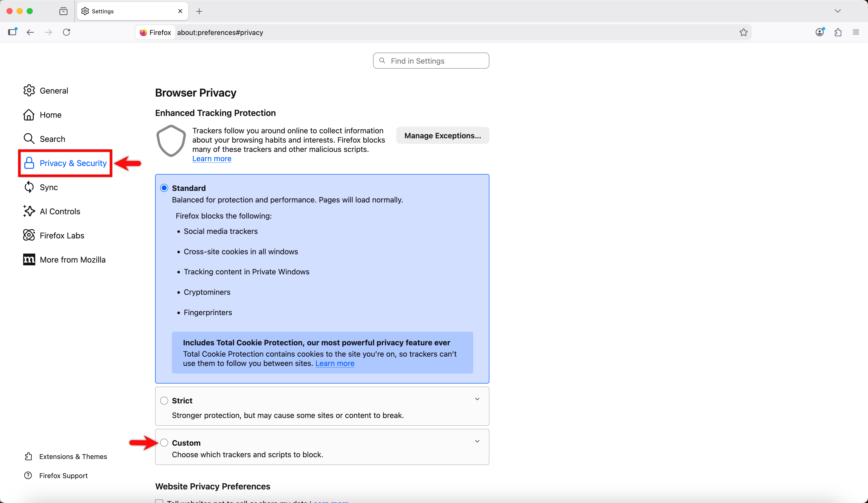Click the 'Social media trackers' list item
This screenshot has height=503, width=868.
tap(221, 231)
